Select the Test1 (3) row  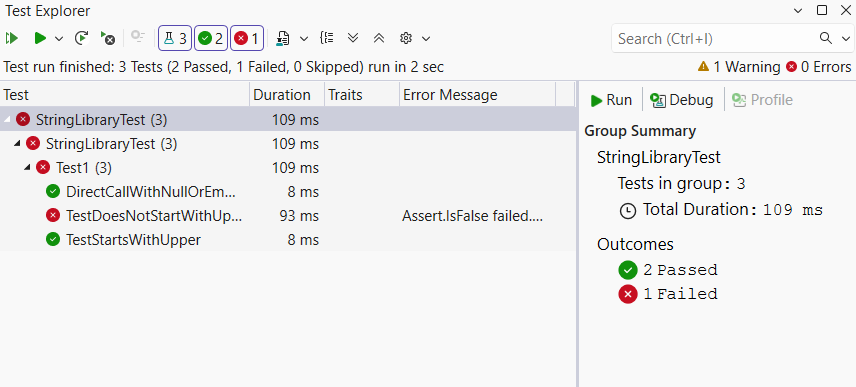(288, 167)
